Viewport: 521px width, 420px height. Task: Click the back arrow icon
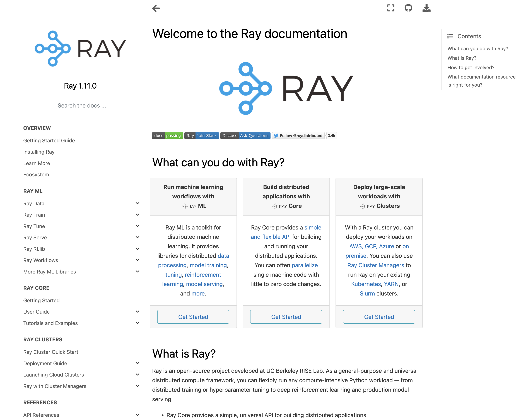[x=156, y=8]
